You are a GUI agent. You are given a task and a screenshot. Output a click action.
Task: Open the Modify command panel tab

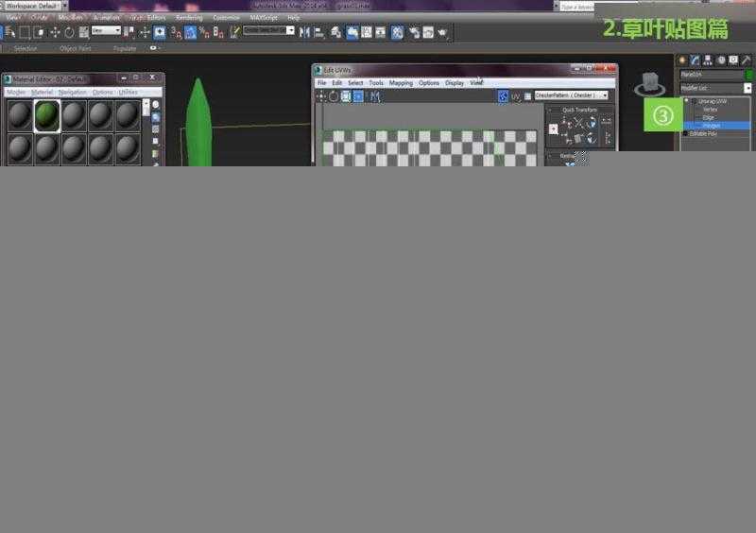[x=695, y=60]
